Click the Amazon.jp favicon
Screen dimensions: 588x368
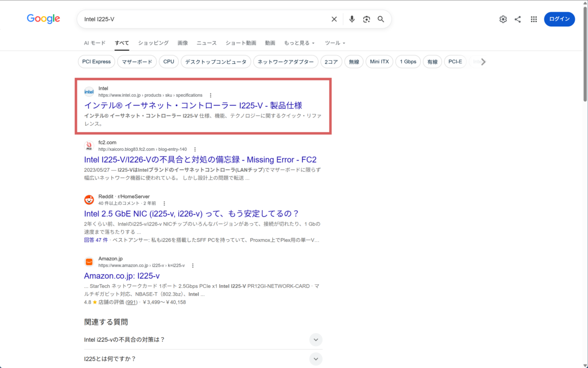[89, 262]
